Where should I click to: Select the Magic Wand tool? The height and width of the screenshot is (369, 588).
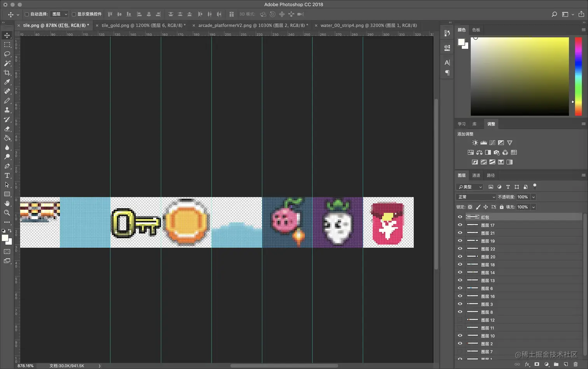pyautogui.click(x=7, y=63)
